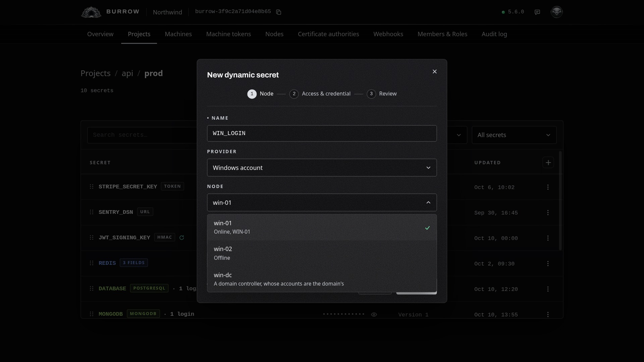Open the REDIS secret link

pyautogui.click(x=107, y=263)
